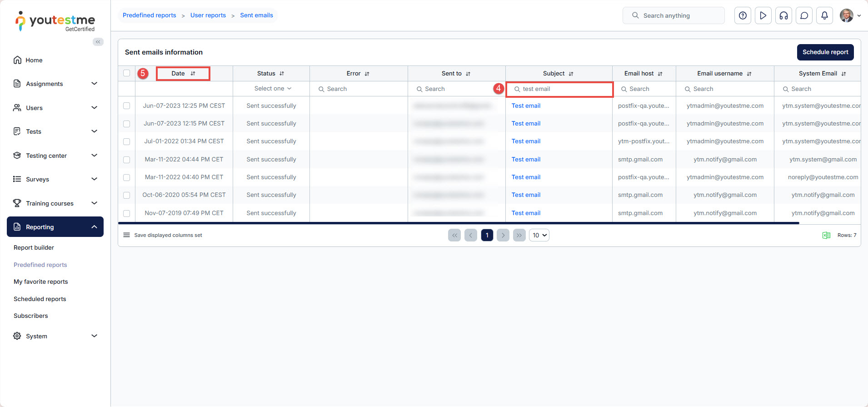Open Scheduled reports in the sidebar
Image resolution: width=868 pixels, height=407 pixels.
[x=40, y=299]
